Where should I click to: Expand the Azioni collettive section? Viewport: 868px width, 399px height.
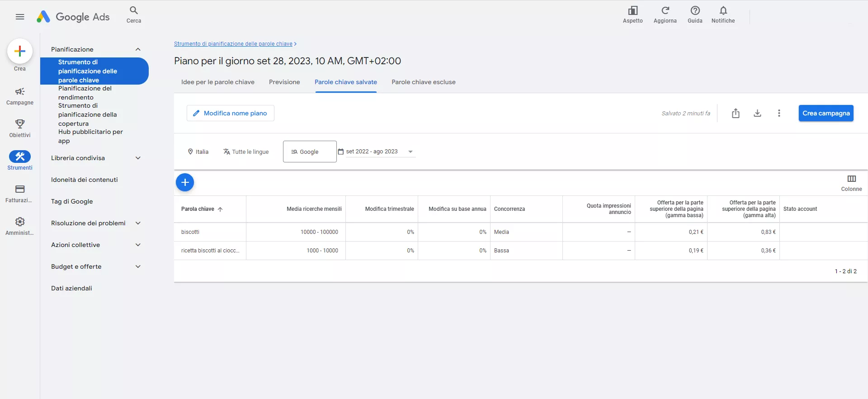138,245
